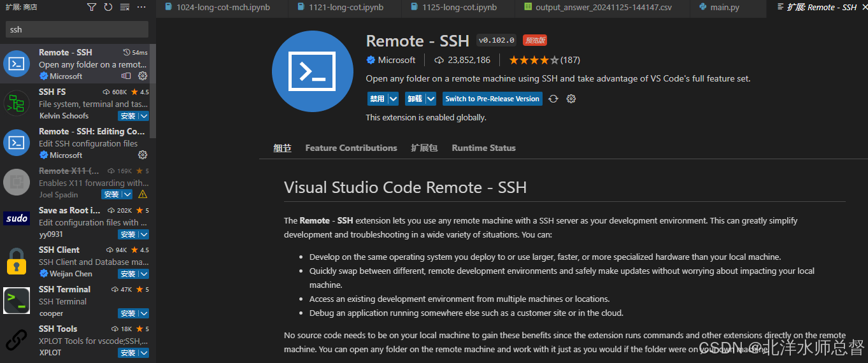
Task: Click the Visual Studio Code Remote - SSH heading
Action: (405, 187)
